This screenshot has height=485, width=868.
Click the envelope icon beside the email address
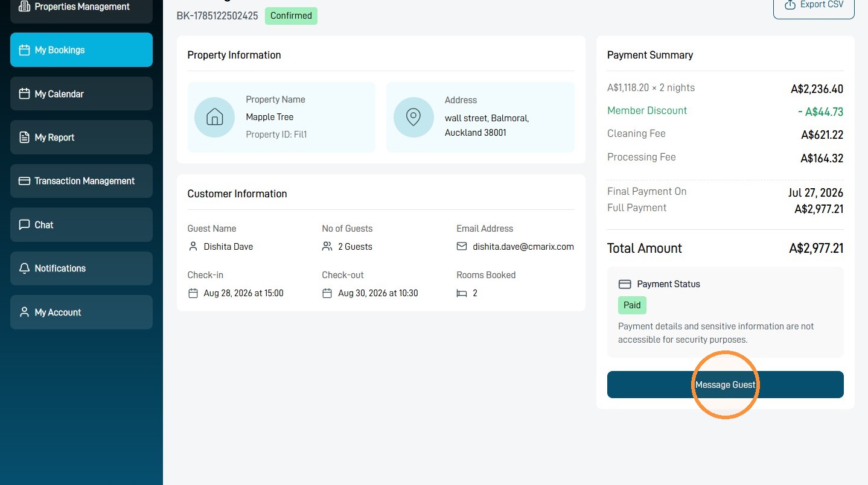tap(462, 246)
